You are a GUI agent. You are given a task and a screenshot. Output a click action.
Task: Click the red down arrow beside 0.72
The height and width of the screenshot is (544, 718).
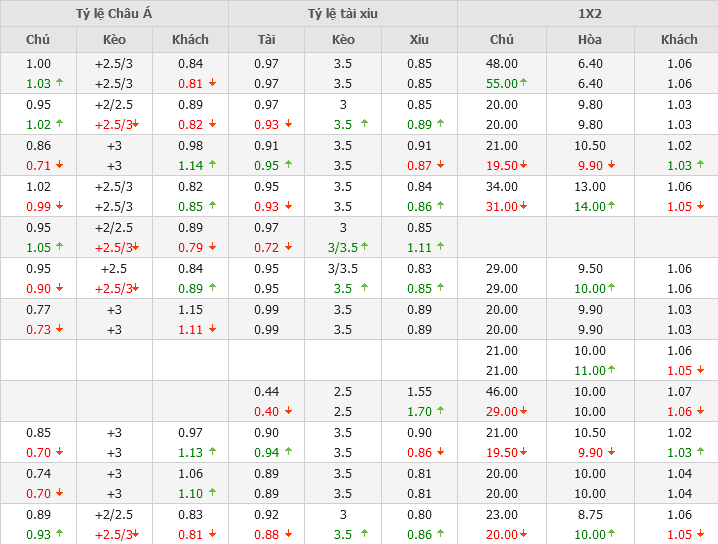(x=288, y=248)
